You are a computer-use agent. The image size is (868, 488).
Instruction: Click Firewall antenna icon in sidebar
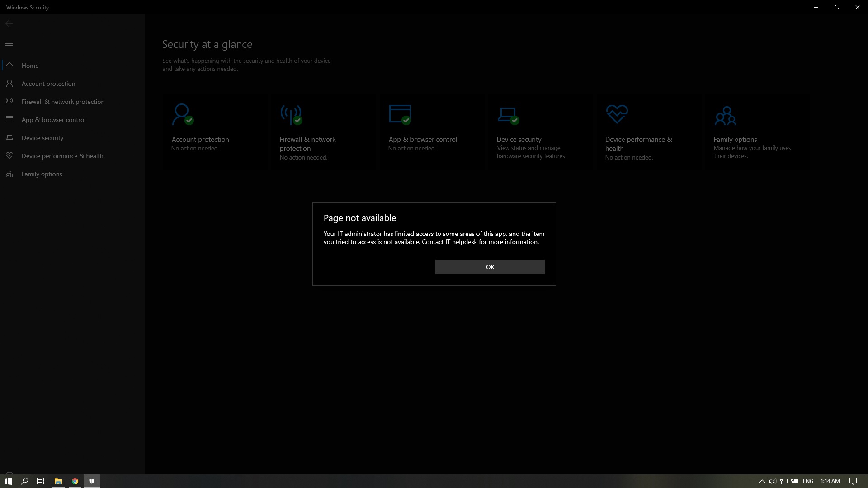tap(9, 101)
